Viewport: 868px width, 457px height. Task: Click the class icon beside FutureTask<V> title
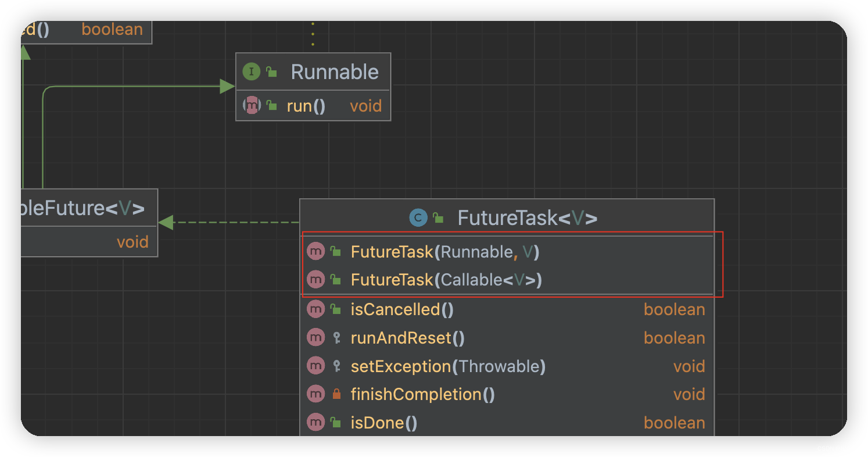(418, 218)
